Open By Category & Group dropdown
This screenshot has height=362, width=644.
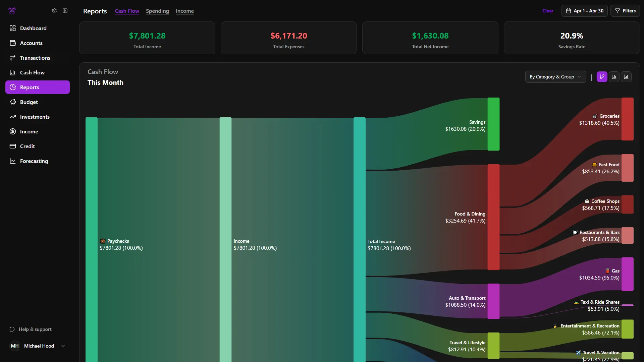pos(555,77)
